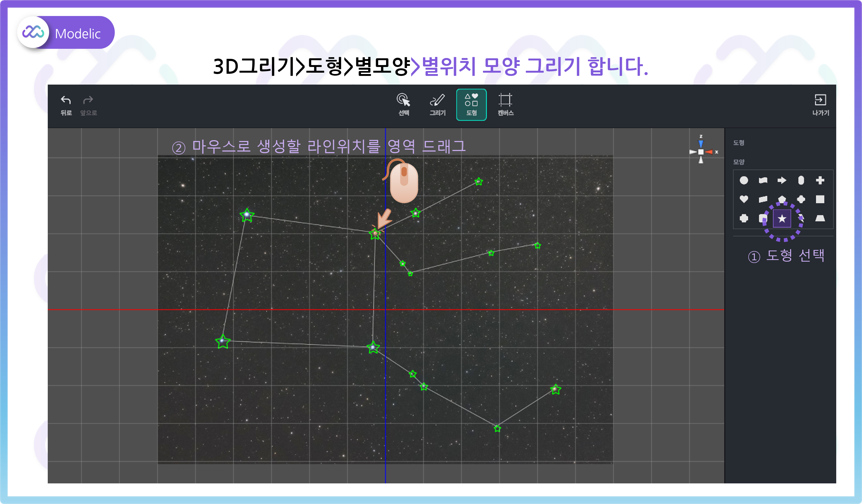The height and width of the screenshot is (504, 862).
Task: Choose the heart shape
Action: pyautogui.click(x=744, y=199)
